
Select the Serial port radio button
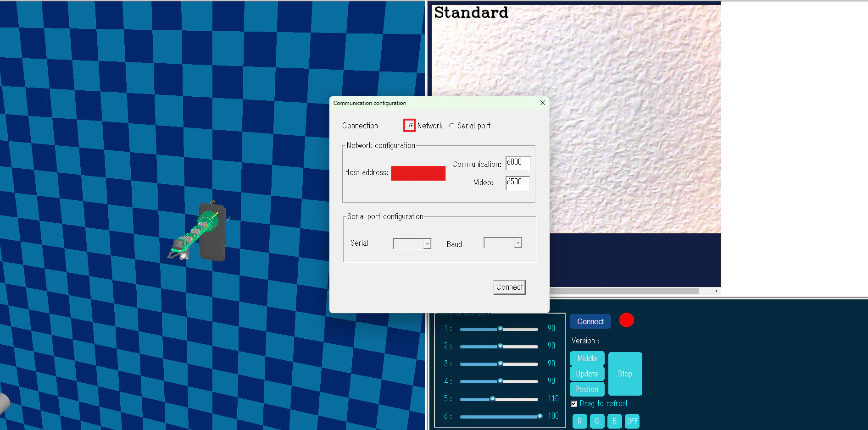coord(452,126)
